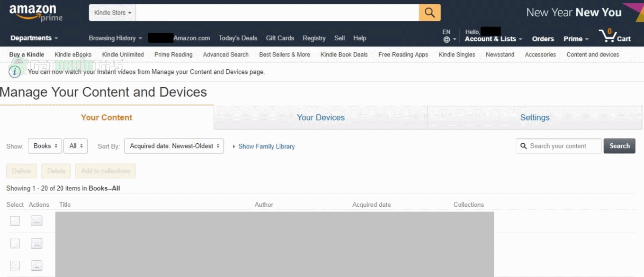Open Content and devices link
This screenshot has height=277, width=644.
coord(593,55)
